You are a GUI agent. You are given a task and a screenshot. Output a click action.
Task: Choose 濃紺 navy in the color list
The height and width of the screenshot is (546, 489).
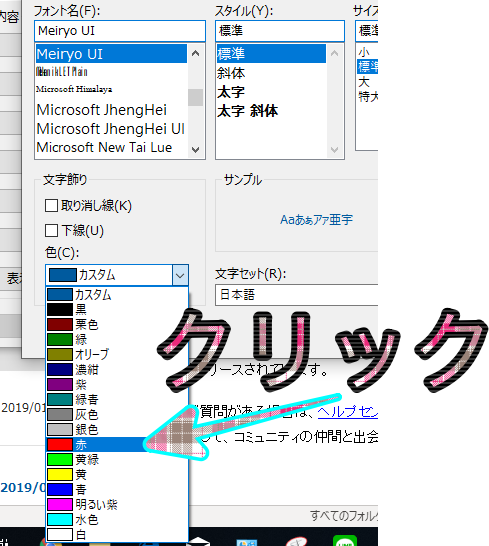pos(117,369)
